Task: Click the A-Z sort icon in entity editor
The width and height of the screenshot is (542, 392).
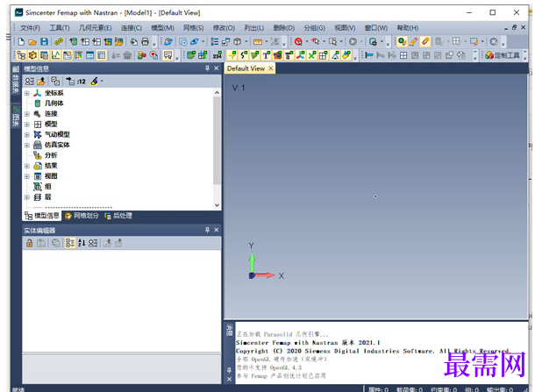Action: [x=82, y=243]
